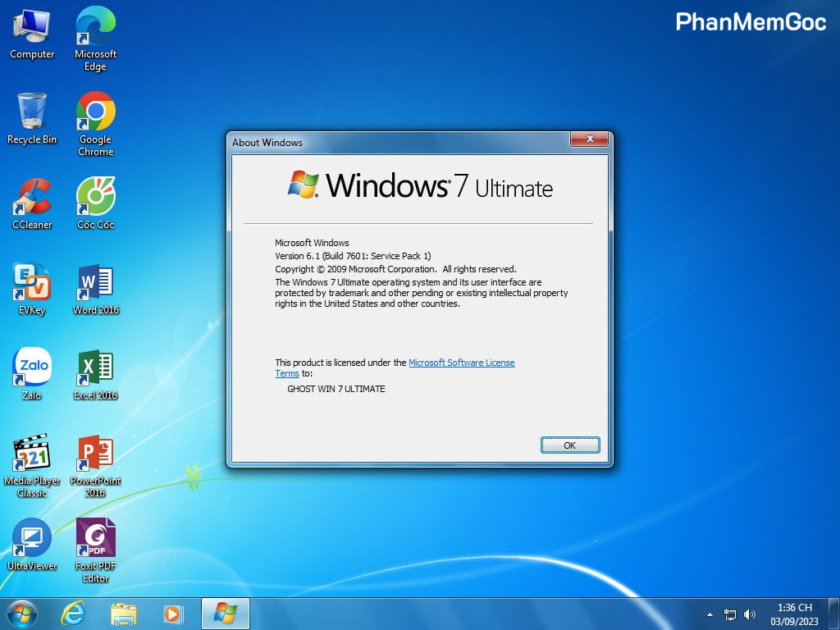The image size is (840, 630).
Task: Click the taskbar clock and date
Action: point(794,614)
